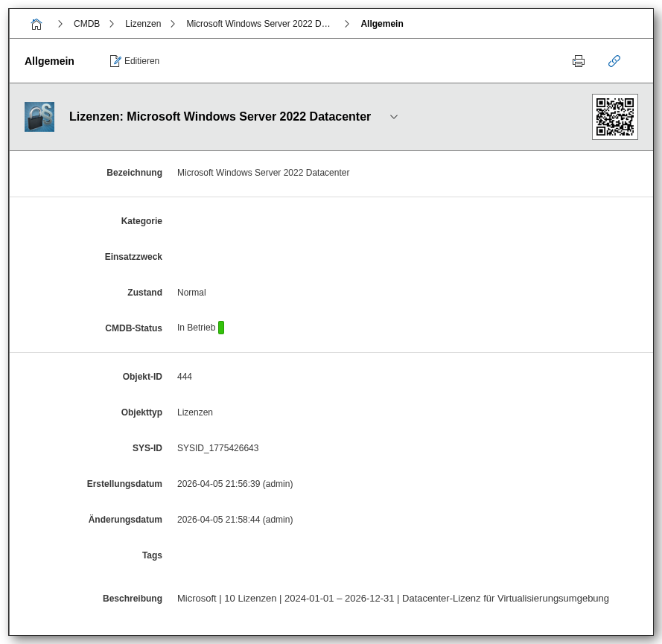Click the home icon in the breadcrumb
This screenshot has height=644, width=662.
36,24
